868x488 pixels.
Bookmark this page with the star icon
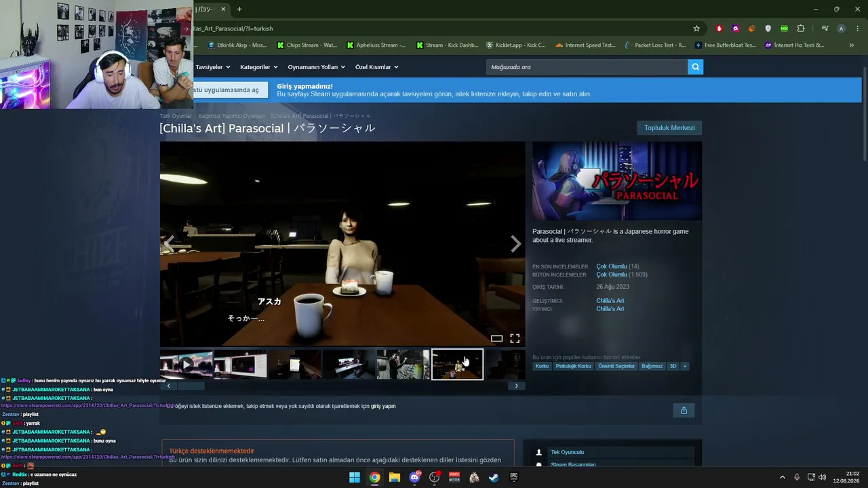[x=696, y=28]
